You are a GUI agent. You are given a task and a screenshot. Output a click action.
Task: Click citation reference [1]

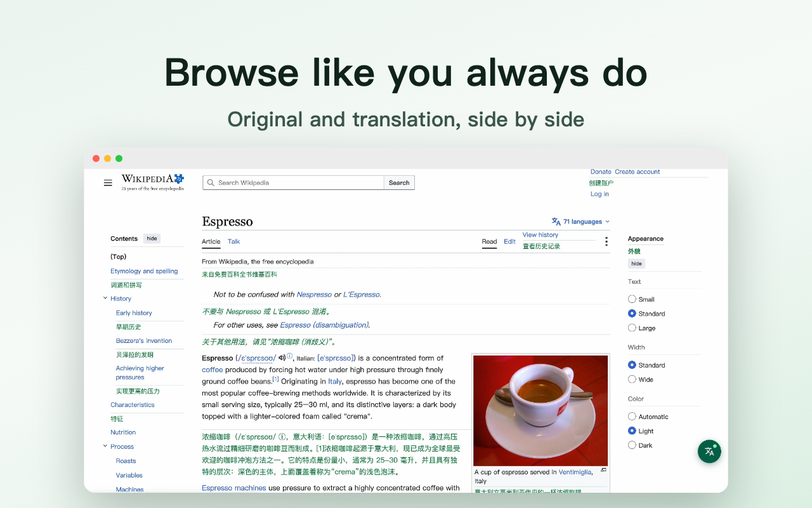coord(275,379)
